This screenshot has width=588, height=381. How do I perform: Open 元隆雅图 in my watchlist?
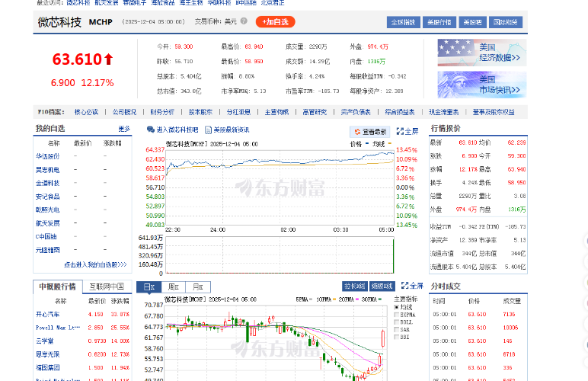tap(48, 250)
